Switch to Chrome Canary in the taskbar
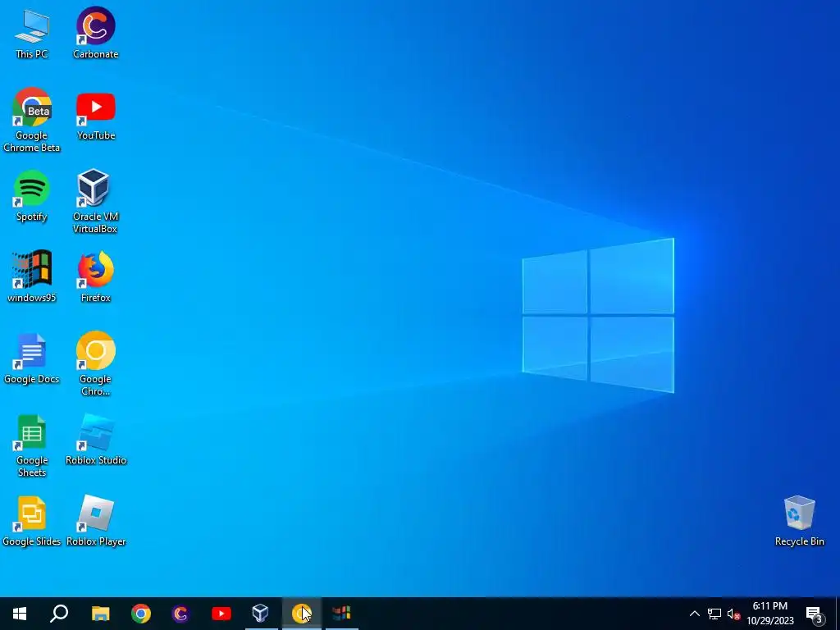The width and height of the screenshot is (840, 630). pos(302,614)
